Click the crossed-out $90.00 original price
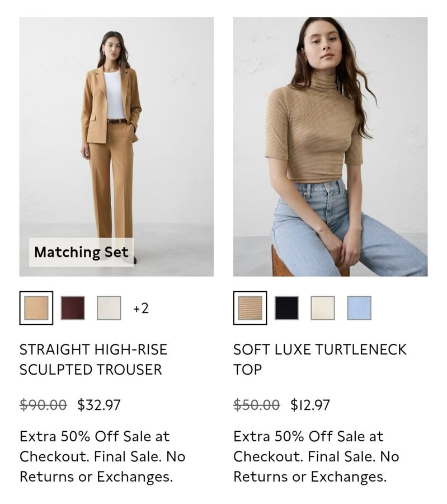 point(43,405)
